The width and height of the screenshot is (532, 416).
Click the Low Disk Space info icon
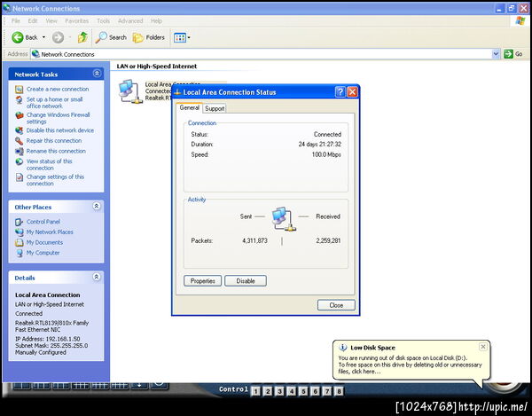[x=343, y=348]
